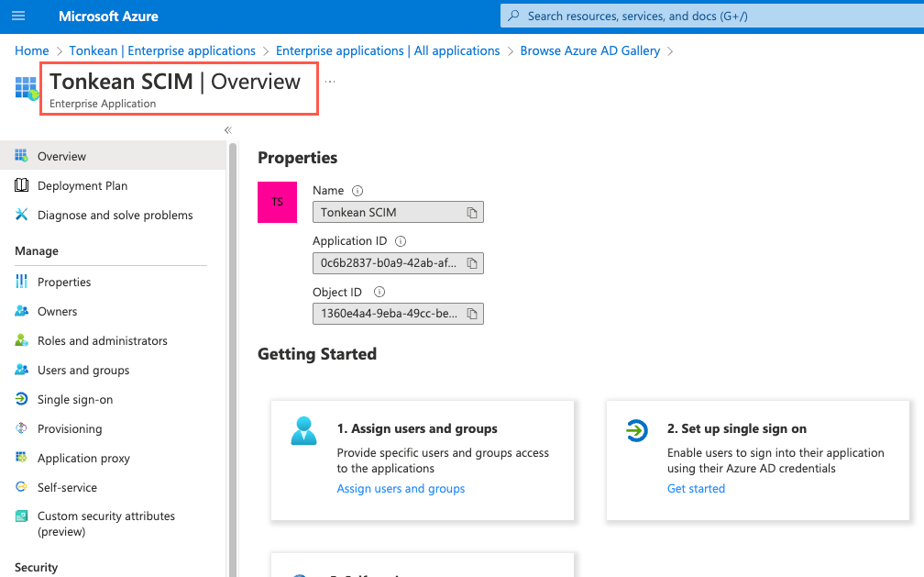Open the Azure portal hamburger menu
Screen dimensions: 924x577
coord(18,17)
